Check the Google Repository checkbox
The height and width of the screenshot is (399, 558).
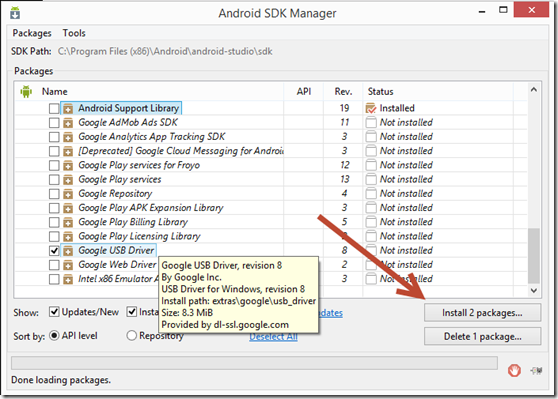point(54,194)
